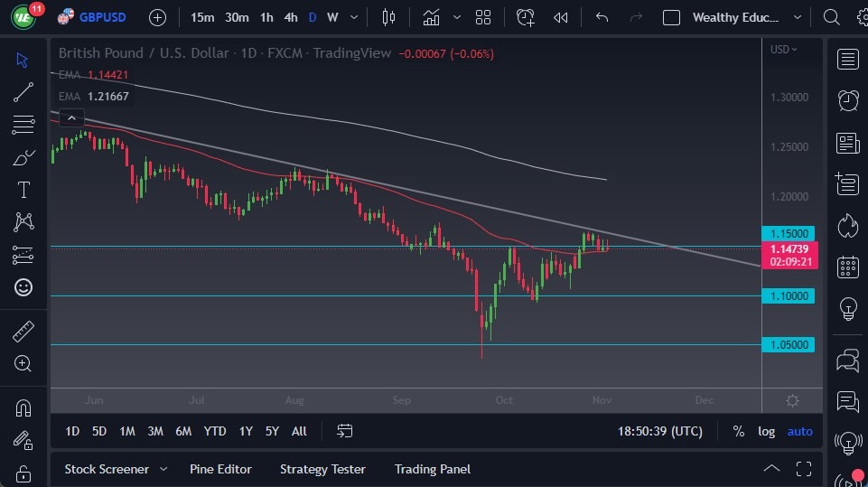Set the date range to YTD
This screenshot has height=487, width=868.
(215, 431)
